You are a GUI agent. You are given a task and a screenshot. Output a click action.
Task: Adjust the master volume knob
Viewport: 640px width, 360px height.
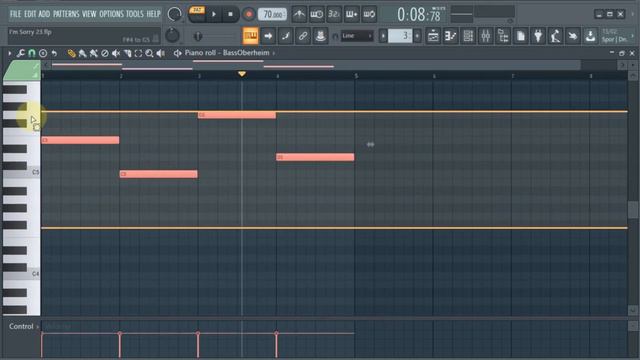click(x=174, y=14)
